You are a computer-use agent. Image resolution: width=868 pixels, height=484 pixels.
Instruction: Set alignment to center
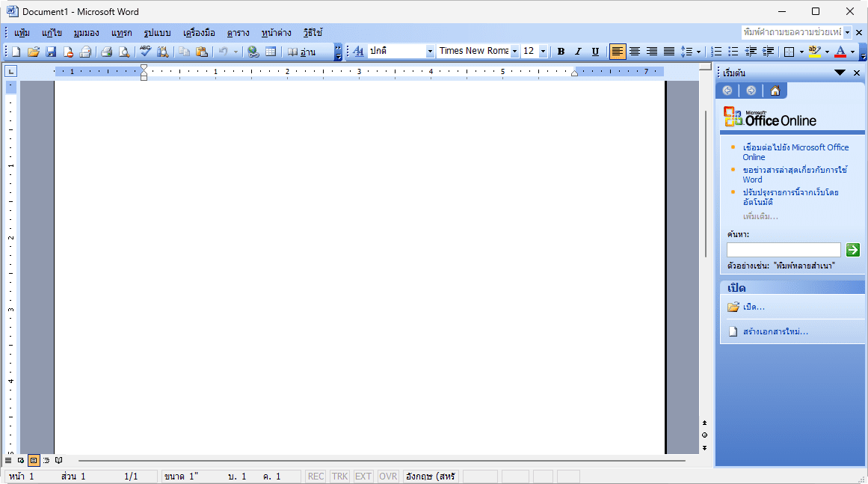pyautogui.click(x=635, y=52)
